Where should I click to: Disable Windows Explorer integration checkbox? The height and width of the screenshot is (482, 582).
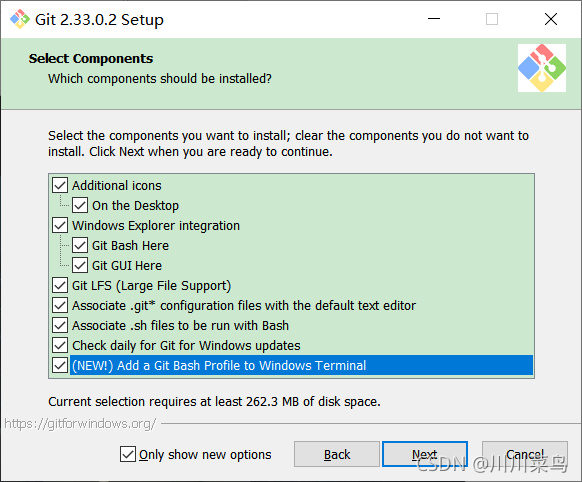pyautogui.click(x=60, y=225)
